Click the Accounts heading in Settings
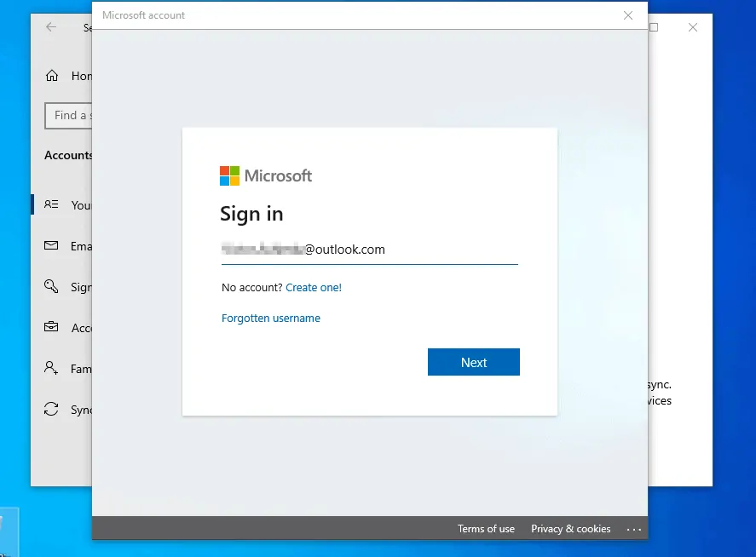This screenshot has width=756, height=557. point(68,155)
